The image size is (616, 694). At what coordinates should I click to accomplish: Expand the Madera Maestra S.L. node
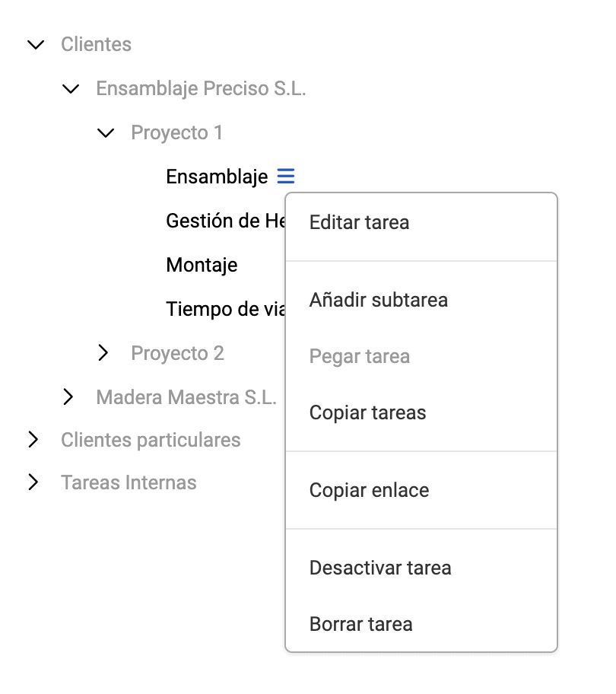point(69,397)
